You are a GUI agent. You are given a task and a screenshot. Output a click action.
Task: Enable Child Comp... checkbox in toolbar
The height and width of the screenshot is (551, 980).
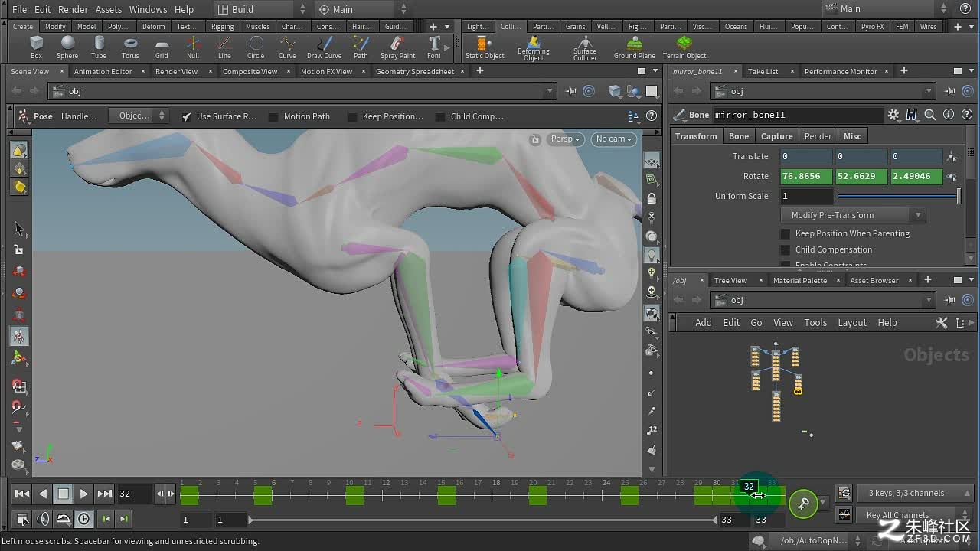click(441, 117)
